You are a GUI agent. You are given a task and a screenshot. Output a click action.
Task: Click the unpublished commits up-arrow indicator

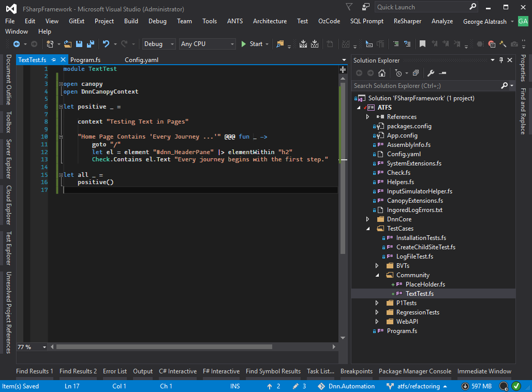coord(273,386)
